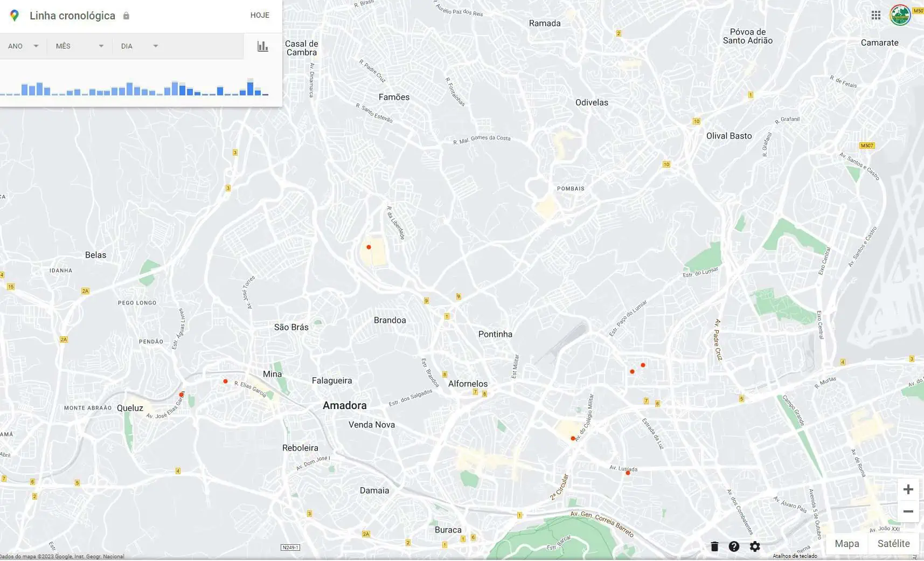Click the São Brás map label
Viewport: 924px width, 561px height.
(291, 327)
